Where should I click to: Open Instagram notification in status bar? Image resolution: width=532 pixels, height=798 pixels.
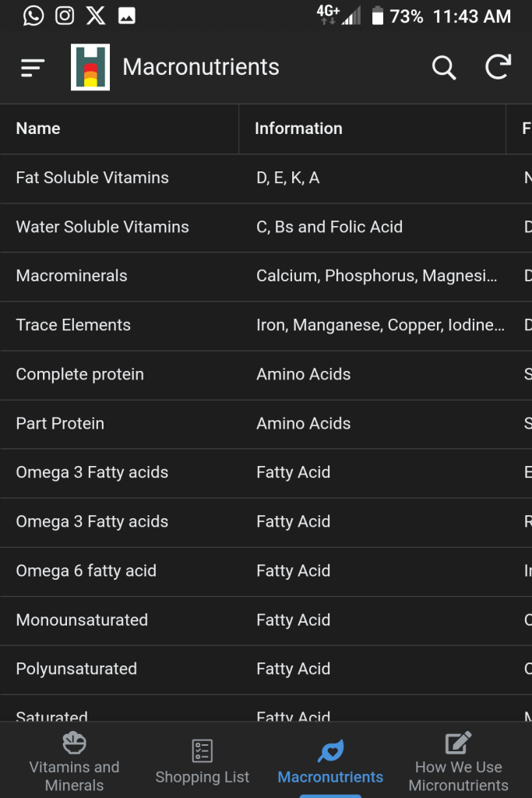(65, 16)
